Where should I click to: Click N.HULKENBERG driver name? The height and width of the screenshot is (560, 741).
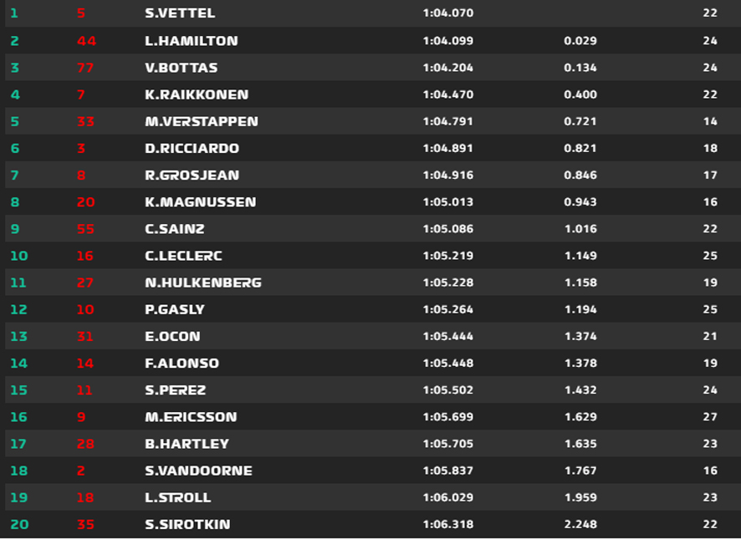pyautogui.click(x=202, y=283)
